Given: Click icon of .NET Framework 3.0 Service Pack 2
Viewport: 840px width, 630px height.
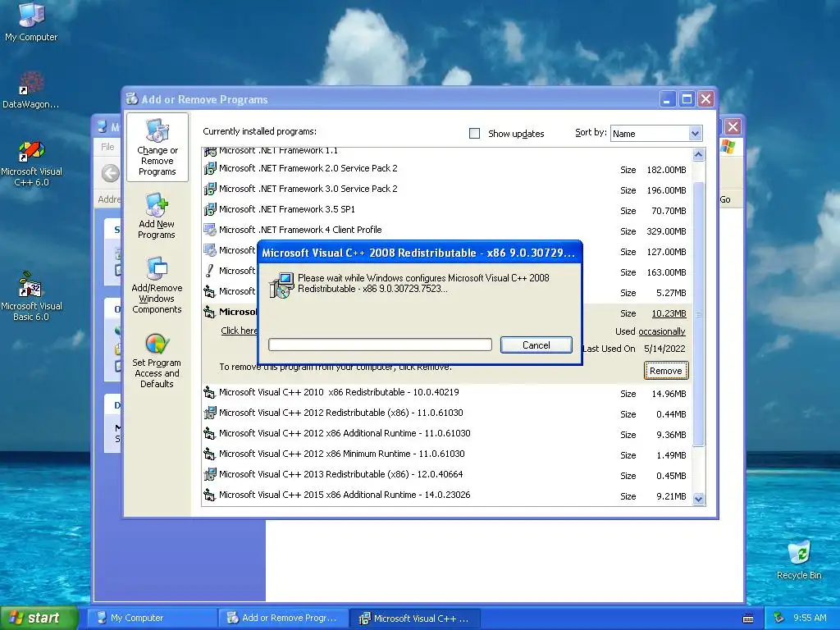Looking at the screenshot, I should point(210,189).
